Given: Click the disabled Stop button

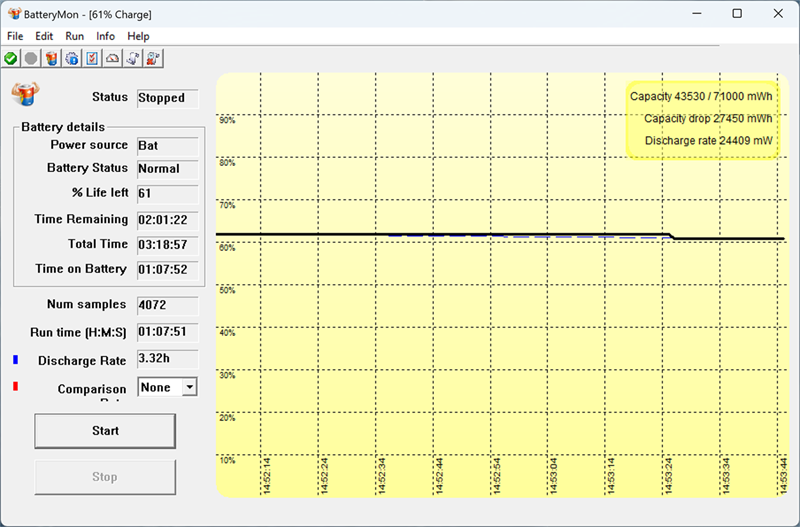Looking at the screenshot, I should click(105, 477).
